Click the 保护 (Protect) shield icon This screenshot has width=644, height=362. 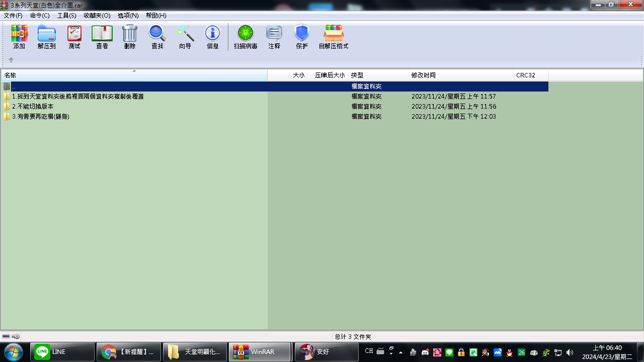coord(302,37)
